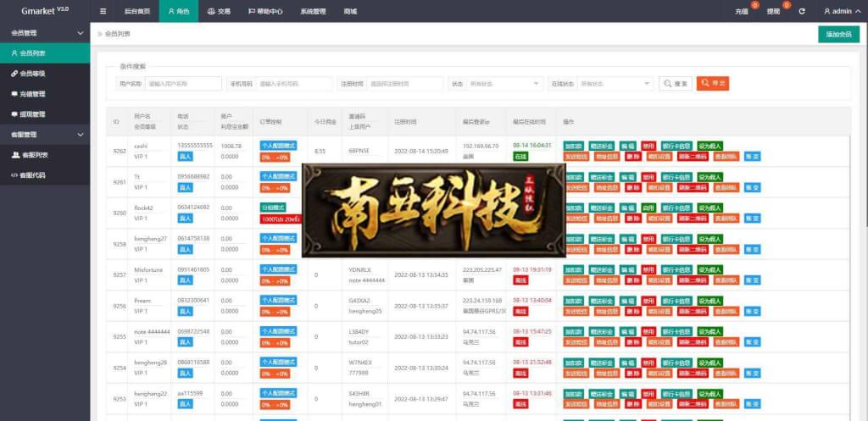Click phone number 13555555555
The height and width of the screenshot is (421, 868).
pyautogui.click(x=195, y=146)
